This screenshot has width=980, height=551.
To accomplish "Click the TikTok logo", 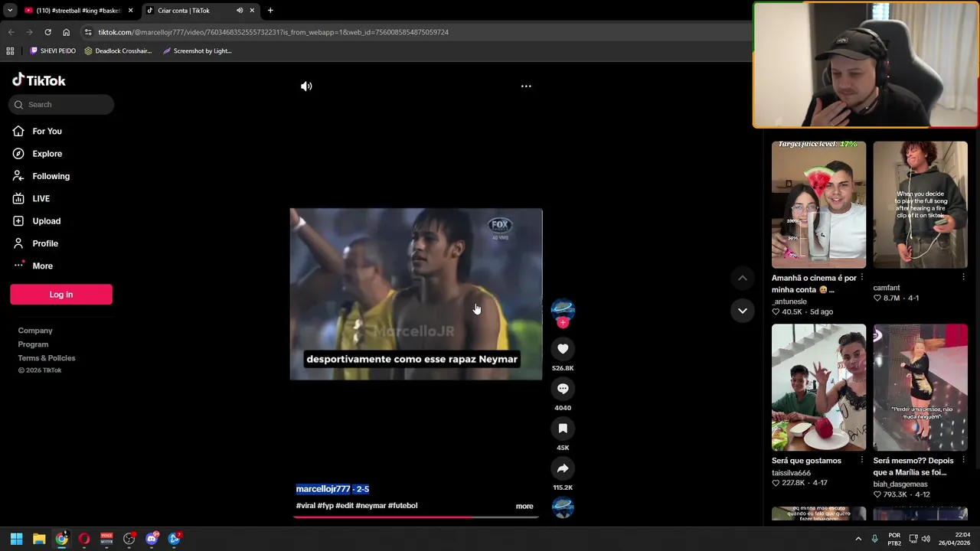I will tap(39, 80).
